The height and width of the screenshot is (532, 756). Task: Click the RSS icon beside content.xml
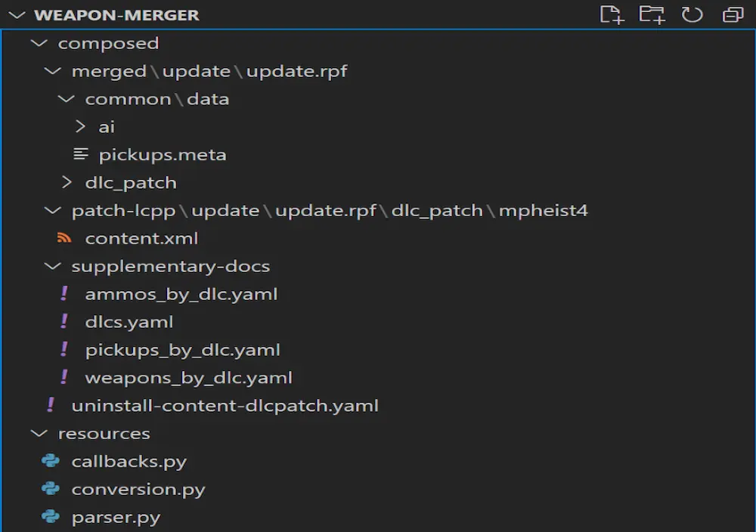point(64,238)
